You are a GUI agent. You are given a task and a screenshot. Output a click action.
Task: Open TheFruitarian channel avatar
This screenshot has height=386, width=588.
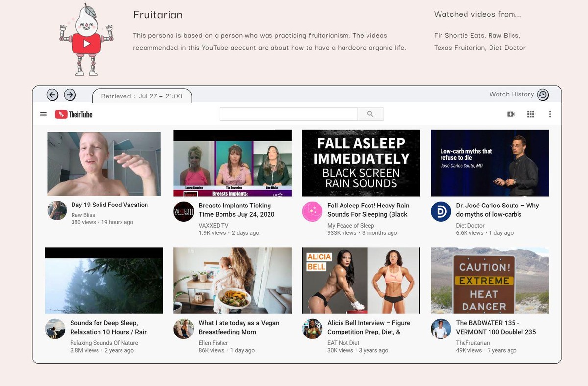441,329
